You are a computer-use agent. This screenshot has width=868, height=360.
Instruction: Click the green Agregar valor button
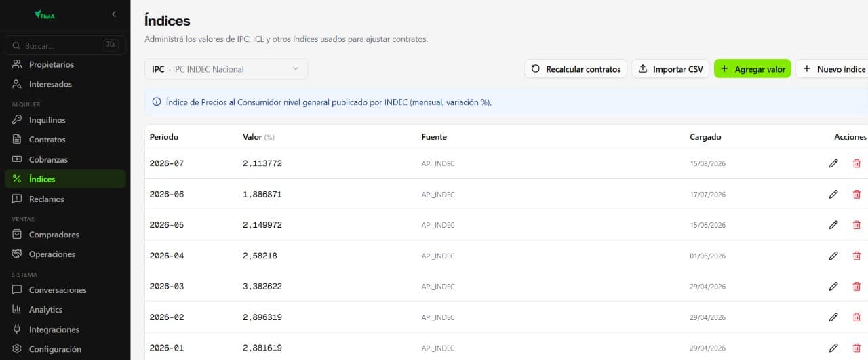[x=752, y=69]
